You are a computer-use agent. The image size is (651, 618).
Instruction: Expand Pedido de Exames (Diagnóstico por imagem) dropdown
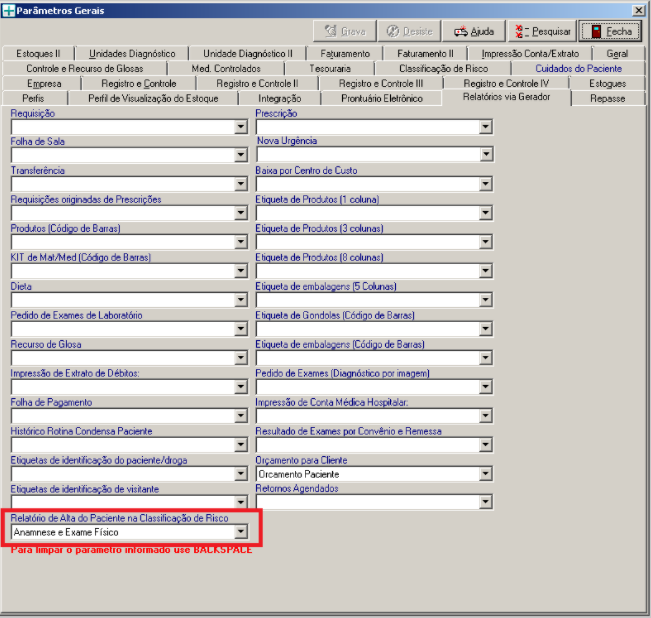pos(485,387)
